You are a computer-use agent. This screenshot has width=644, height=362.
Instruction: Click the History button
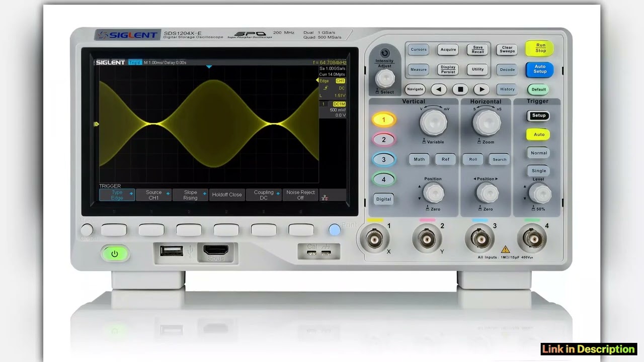pos(507,89)
